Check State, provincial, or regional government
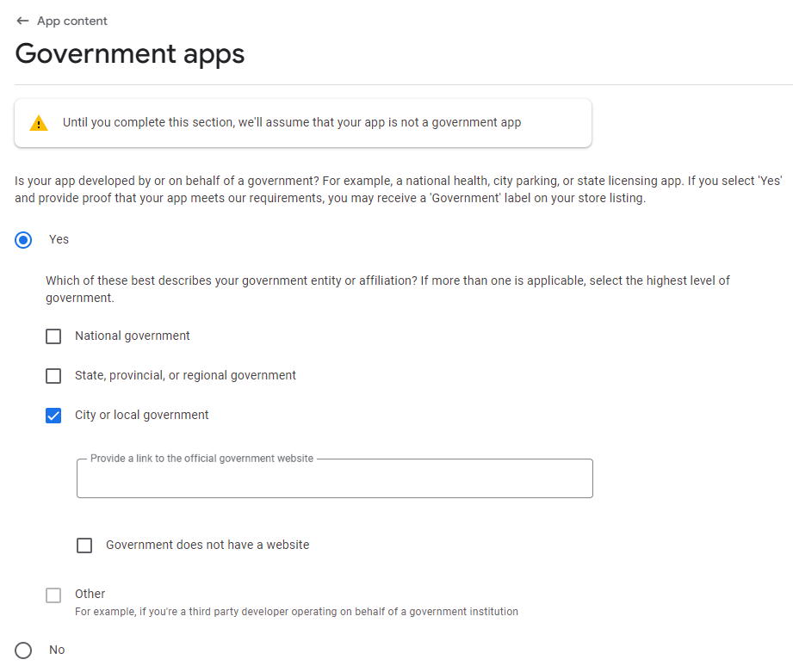The width and height of the screenshot is (793, 672). [53, 376]
